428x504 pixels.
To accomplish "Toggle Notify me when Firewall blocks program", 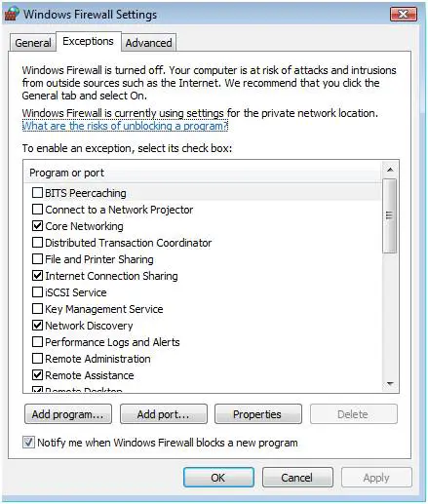I will point(28,443).
